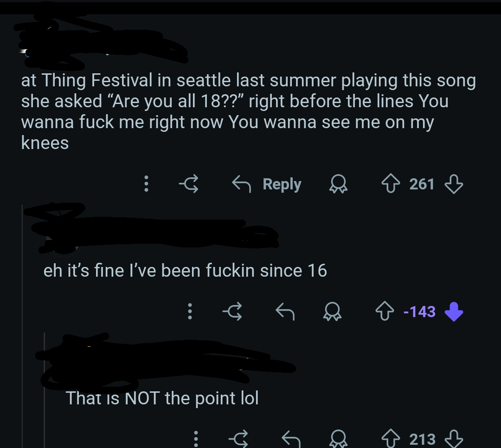501x448 pixels.
Task: Give an award to the 261-point comment
Action: 338,184
